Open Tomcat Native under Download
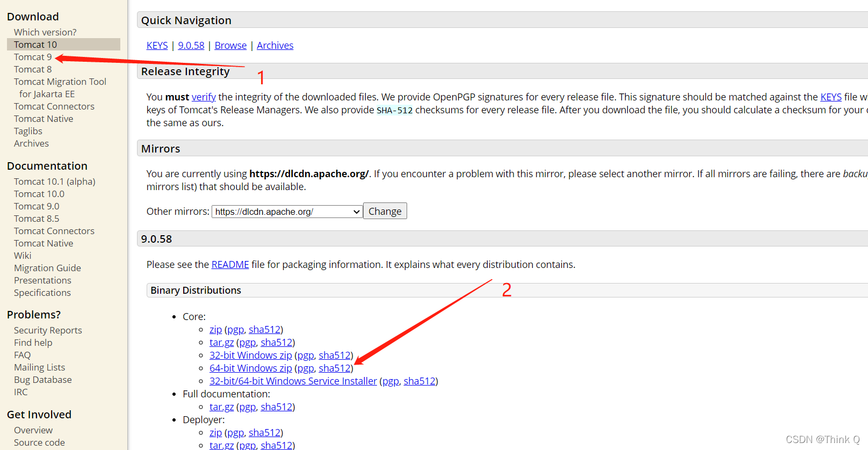This screenshot has height=450, width=868. (44, 119)
